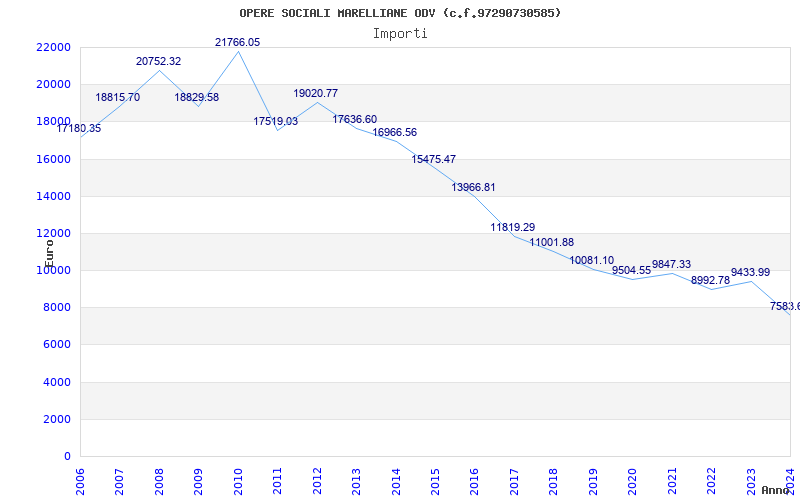Select the 10081.10 data label
The height and width of the screenshot is (500, 800).
(x=592, y=261)
